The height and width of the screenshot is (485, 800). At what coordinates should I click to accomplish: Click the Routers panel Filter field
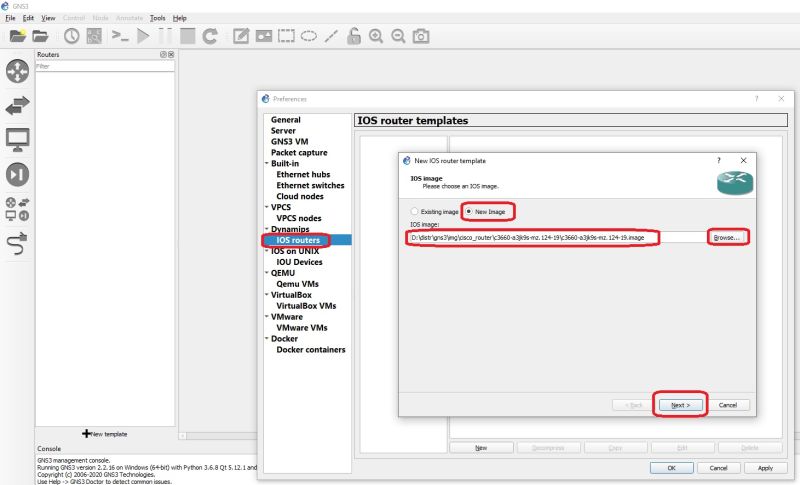click(105, 66)
